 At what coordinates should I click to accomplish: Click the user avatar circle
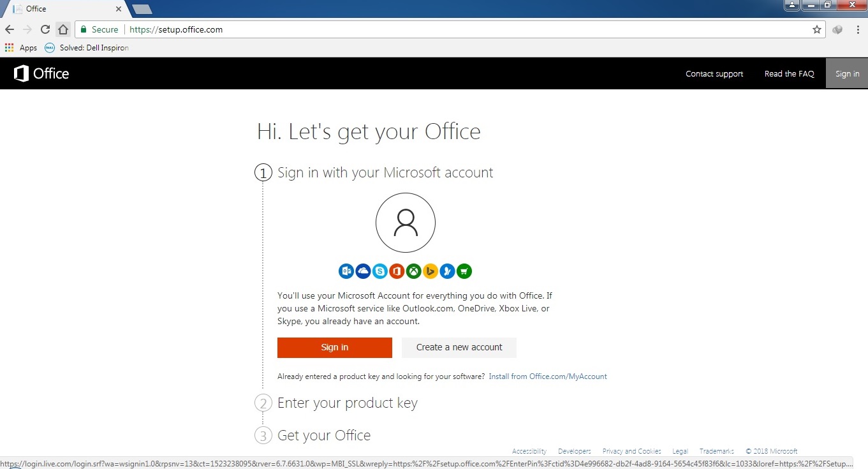pos(406,223)
